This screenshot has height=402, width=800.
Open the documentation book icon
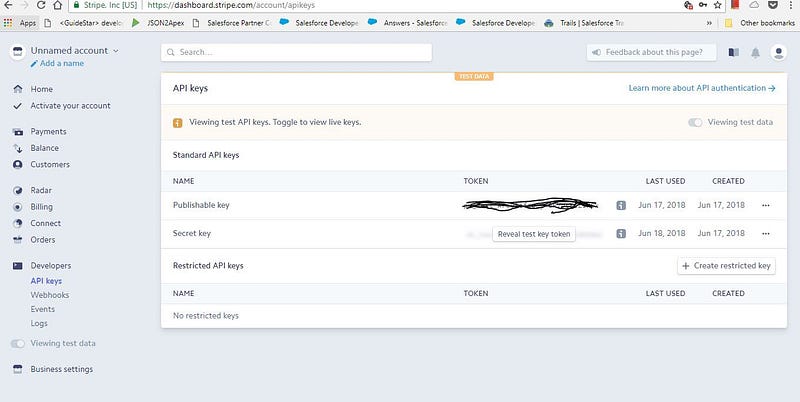(734, 52)
